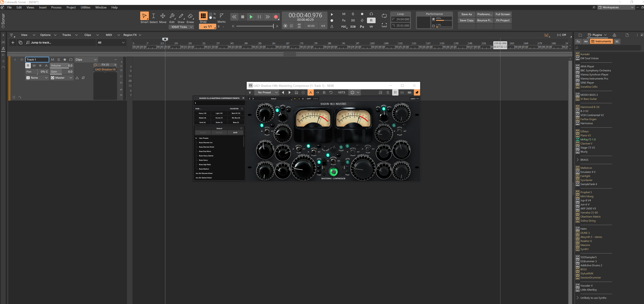Click the revert arrow in plugin toolbar
The image size is (644, 304).
(331, 92)
